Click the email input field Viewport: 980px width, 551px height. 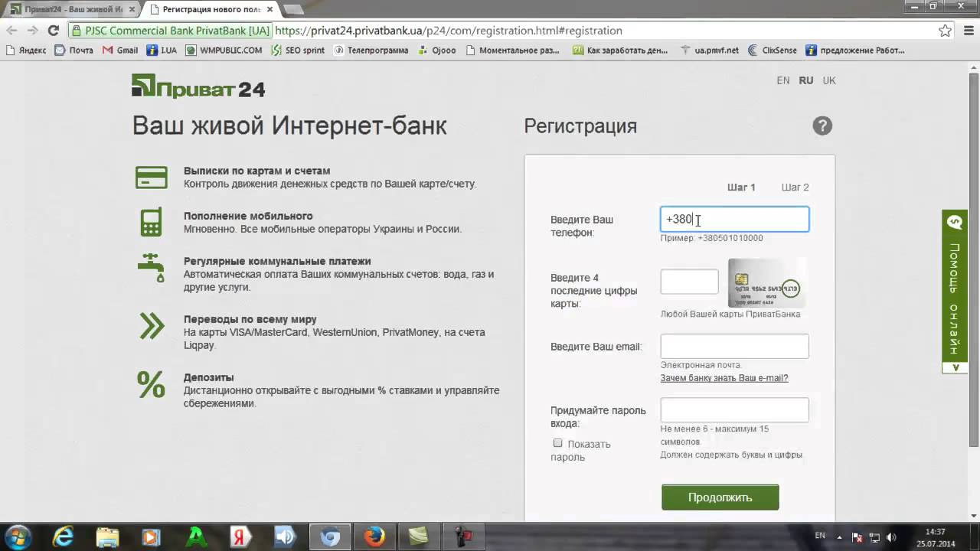(x=735, y=346)
